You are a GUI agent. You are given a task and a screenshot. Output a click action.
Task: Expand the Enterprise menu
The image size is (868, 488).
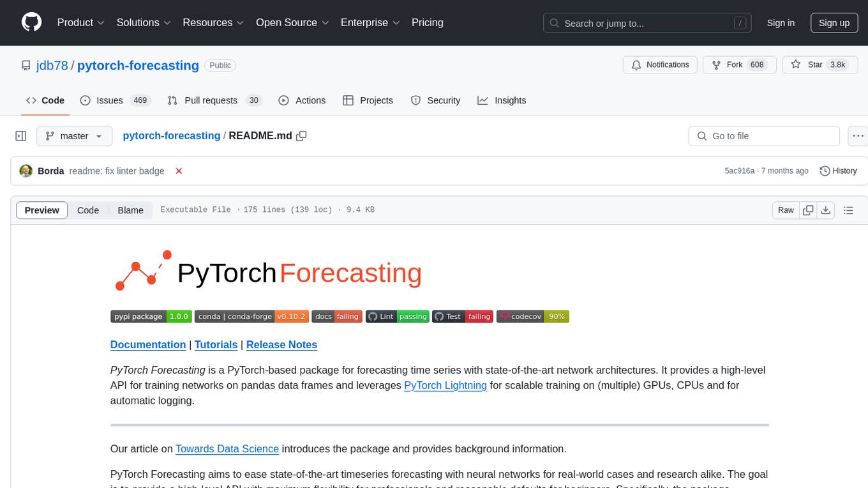pyautogui.click(x=370, y=22)
